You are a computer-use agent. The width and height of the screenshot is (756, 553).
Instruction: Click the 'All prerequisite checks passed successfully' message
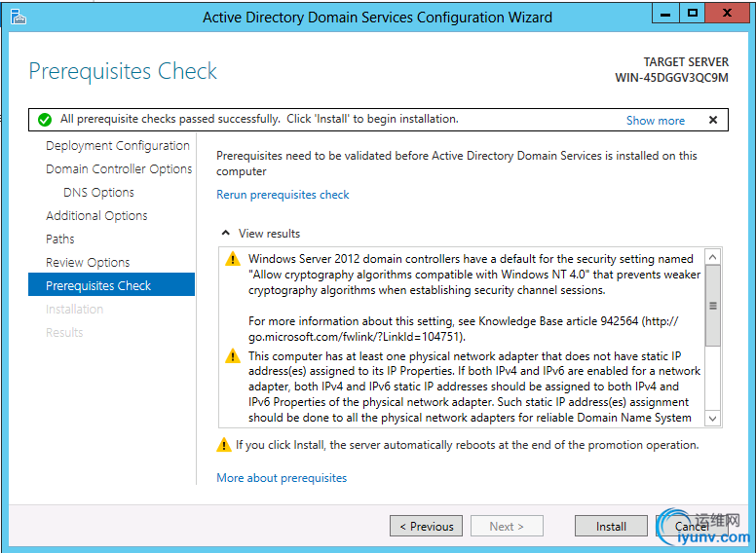tap(259, 119)
